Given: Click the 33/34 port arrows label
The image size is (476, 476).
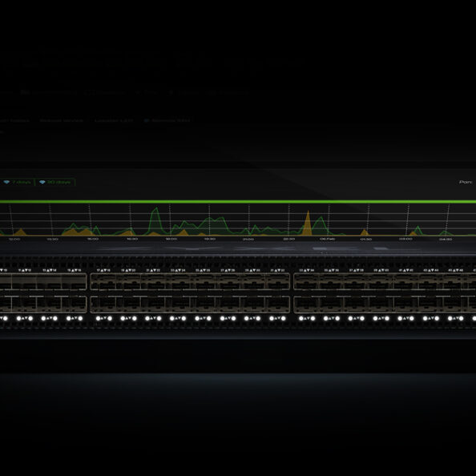Looking at the screenshot, I should (306, 270).
